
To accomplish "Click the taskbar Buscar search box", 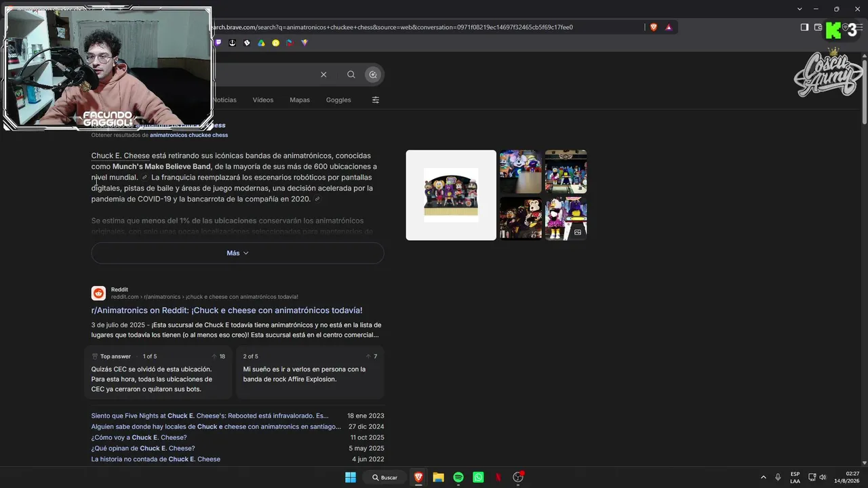I will [385, 477].
